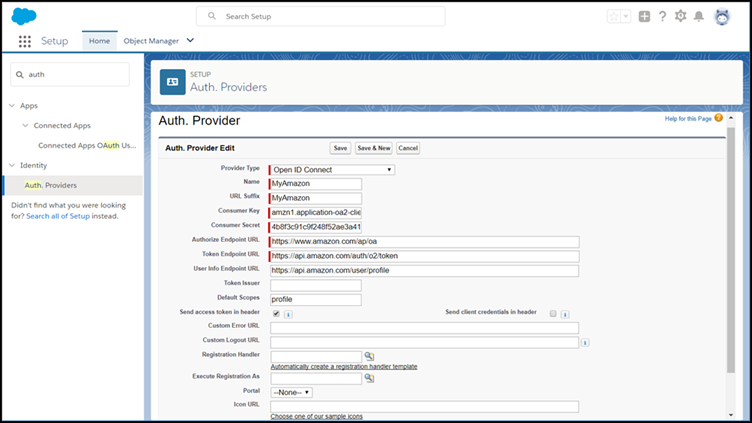Click the Authorize Endpoint URL field
This screenshot has height=423, width=752.
424,242
